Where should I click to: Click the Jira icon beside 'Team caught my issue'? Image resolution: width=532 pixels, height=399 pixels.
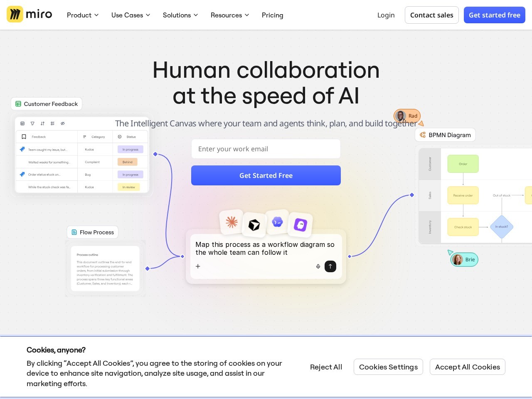(x=22, y=149)
